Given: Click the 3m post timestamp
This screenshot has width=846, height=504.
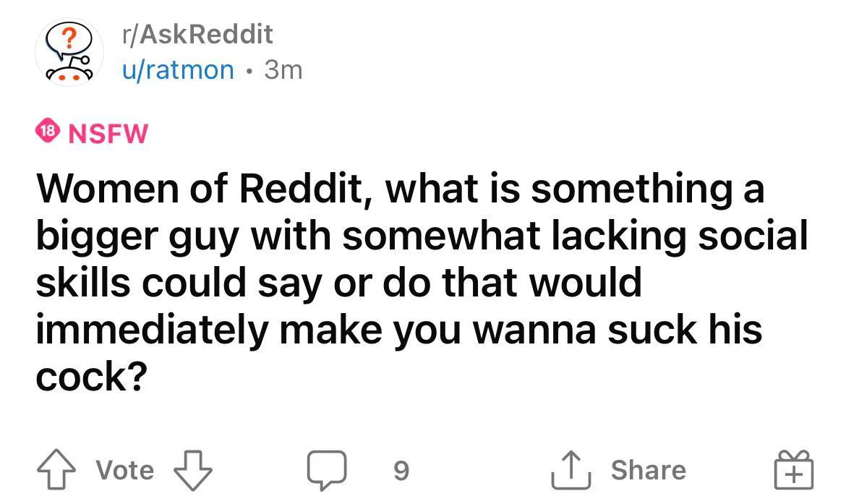Looking at the screenshot, I should point(283,70).
